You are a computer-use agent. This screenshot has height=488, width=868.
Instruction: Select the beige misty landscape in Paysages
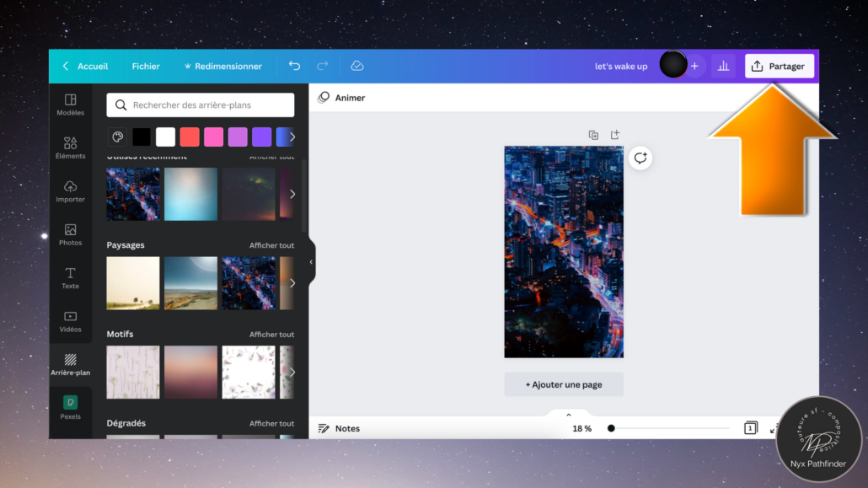coord(133,283)
